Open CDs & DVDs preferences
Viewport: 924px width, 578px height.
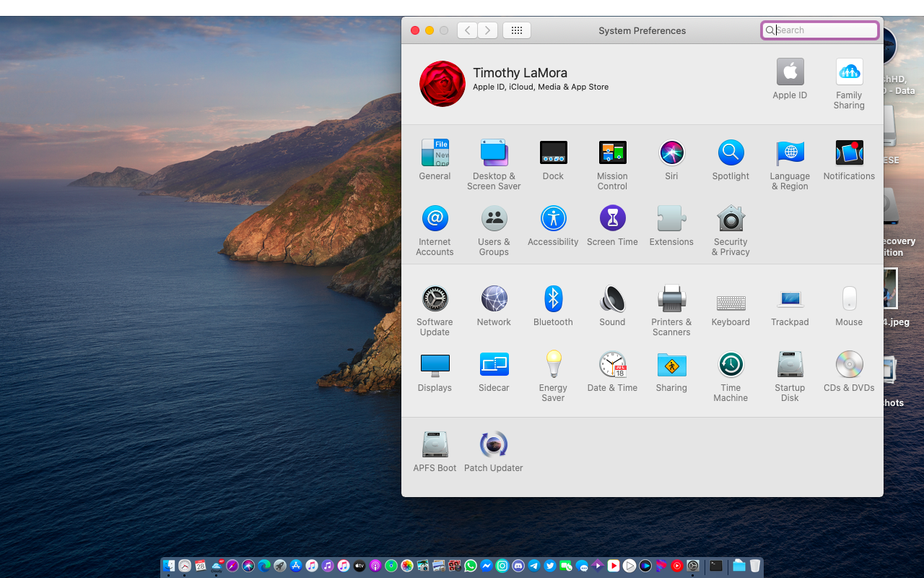849,371
